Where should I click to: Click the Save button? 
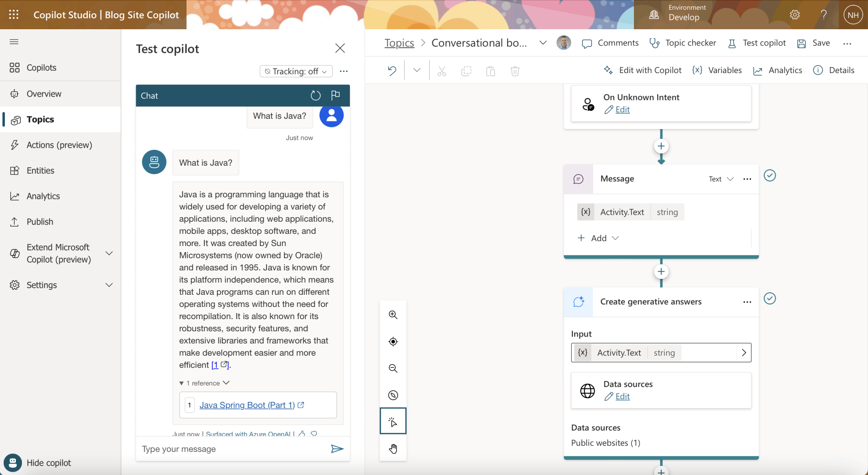coord(814,43)
